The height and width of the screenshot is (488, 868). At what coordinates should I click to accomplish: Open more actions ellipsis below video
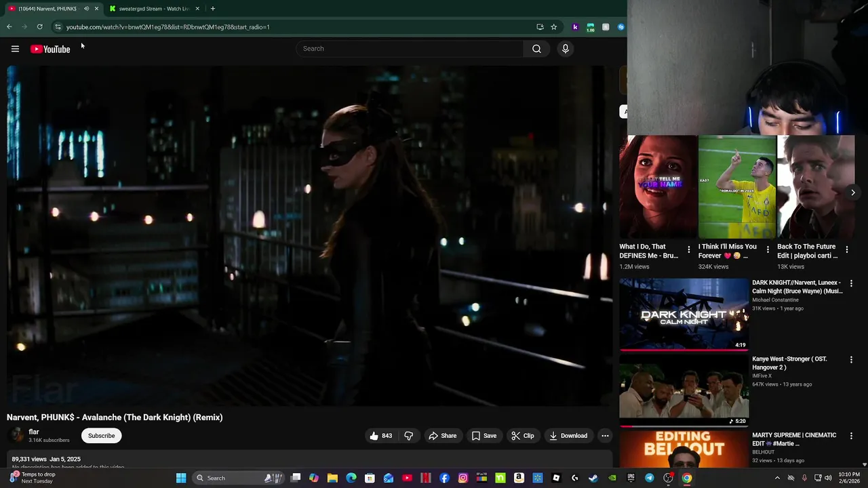[605, 436]
